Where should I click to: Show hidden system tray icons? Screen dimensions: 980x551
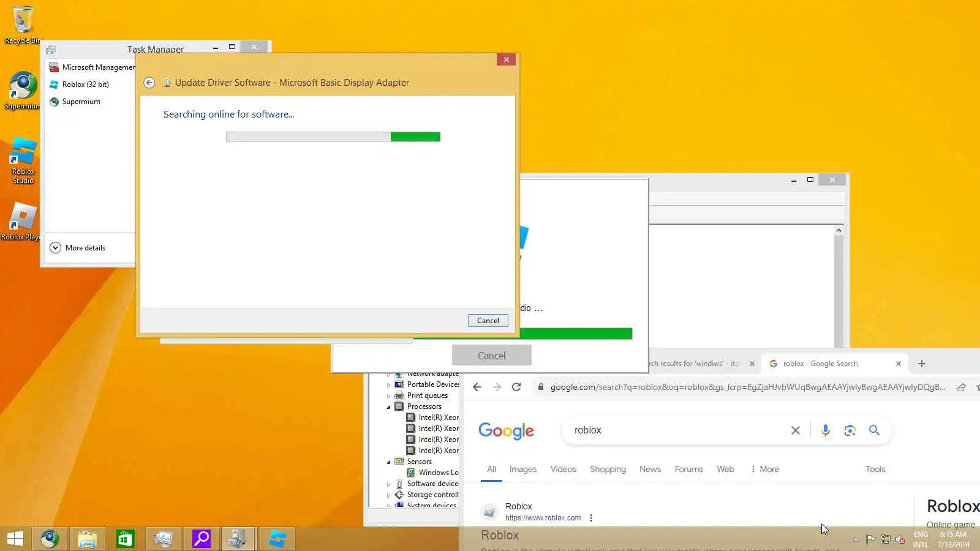point(856,540)
